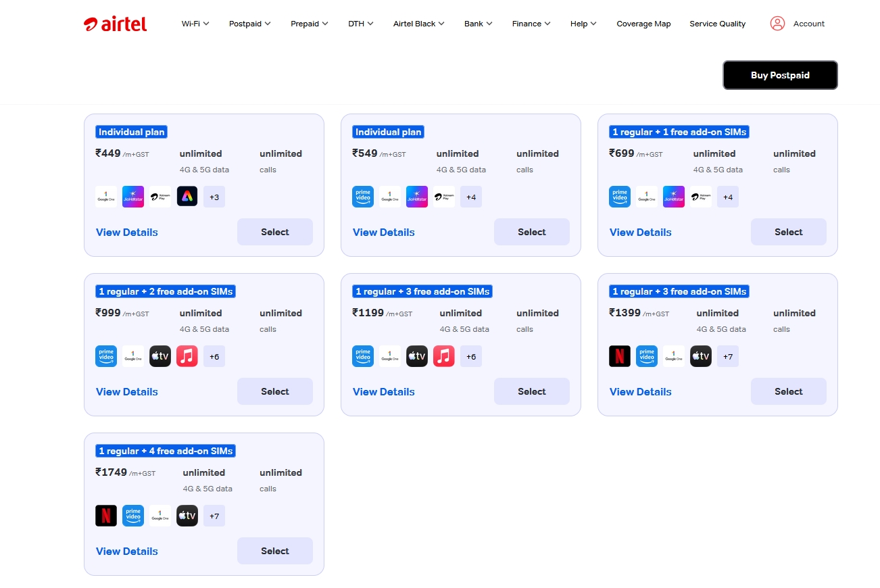This screenshot has height=588, width=880.
Task: Show the +7 more benefits on ₹1749 plan
Action: click(x=214, y=516)
